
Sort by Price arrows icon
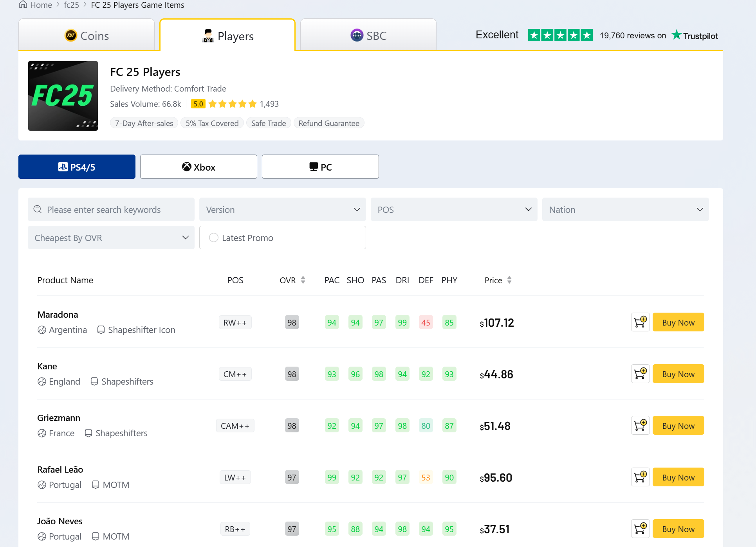tap(509, 280)
